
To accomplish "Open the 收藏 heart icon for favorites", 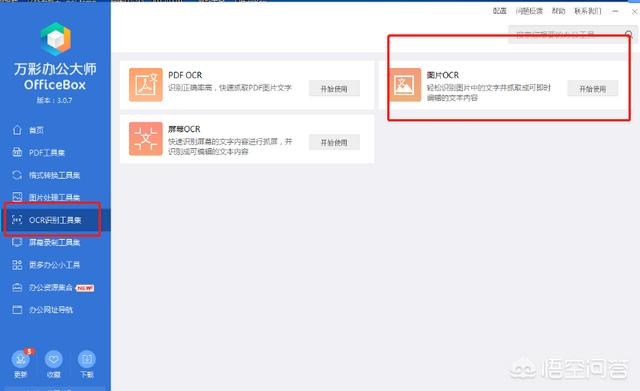I will (53, 359).
